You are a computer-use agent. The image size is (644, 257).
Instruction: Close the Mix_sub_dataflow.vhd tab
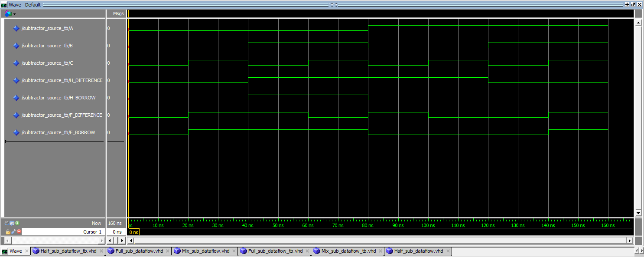coord(234,251)
